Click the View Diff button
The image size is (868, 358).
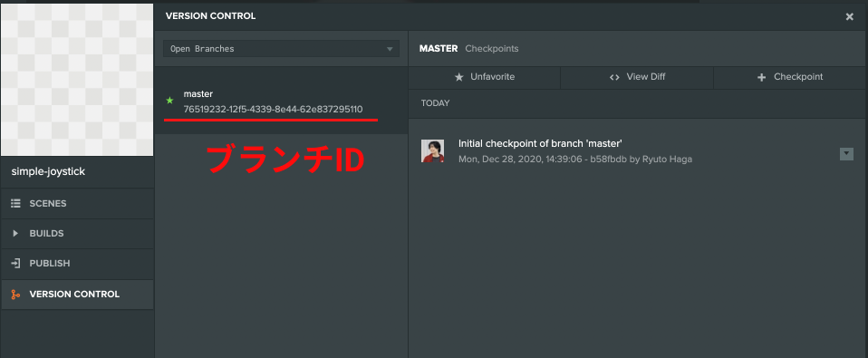click(x=637, y=77)
